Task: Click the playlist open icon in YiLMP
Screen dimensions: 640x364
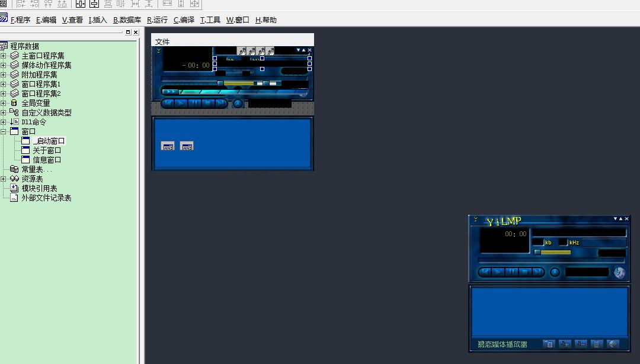Action: point(549,344)
